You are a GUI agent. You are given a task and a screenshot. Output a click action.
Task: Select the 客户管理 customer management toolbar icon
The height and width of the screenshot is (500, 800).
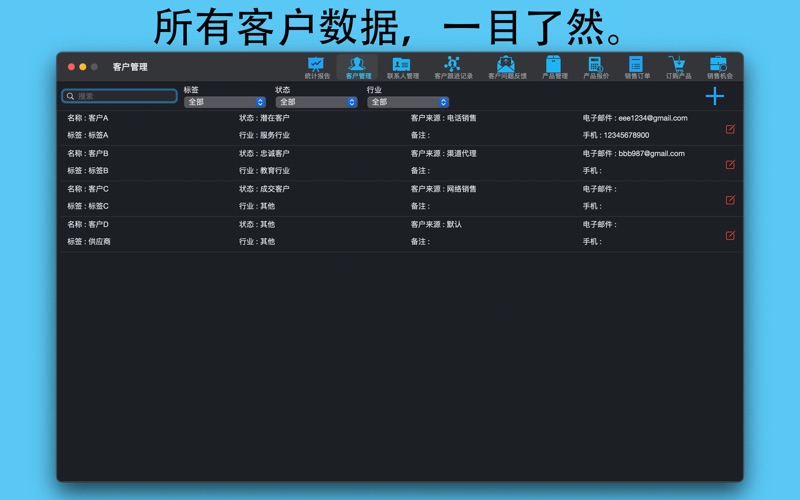(x=358, y=67)
